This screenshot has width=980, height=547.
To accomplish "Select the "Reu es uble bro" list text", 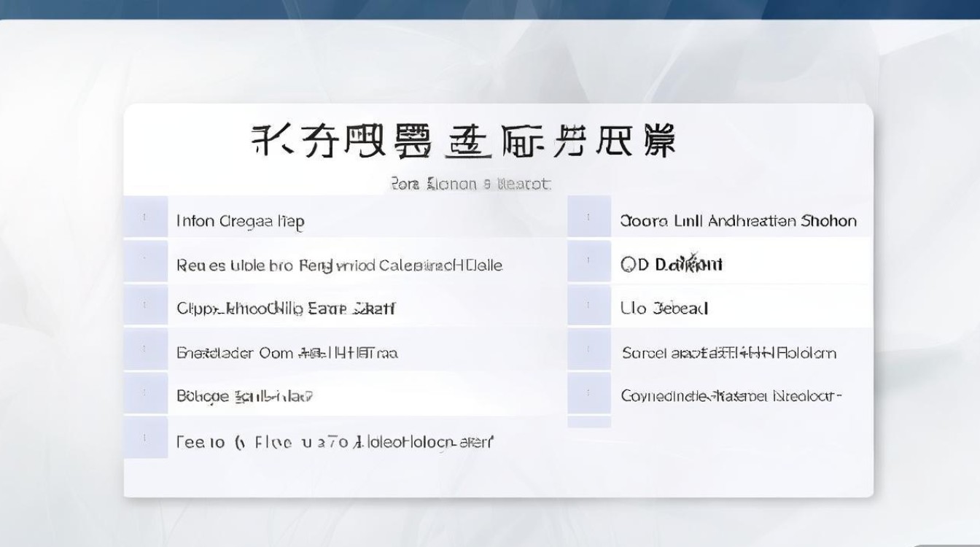I will [339, 265].
